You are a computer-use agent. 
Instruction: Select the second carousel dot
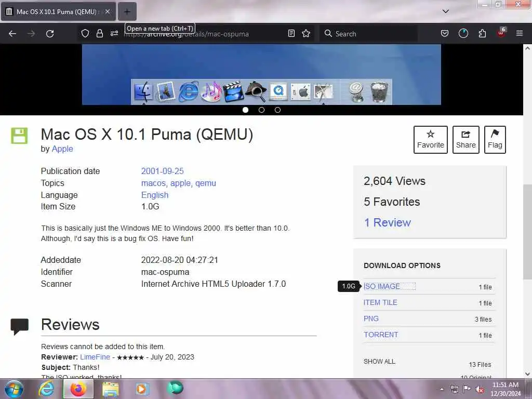[x=262, y=110]
